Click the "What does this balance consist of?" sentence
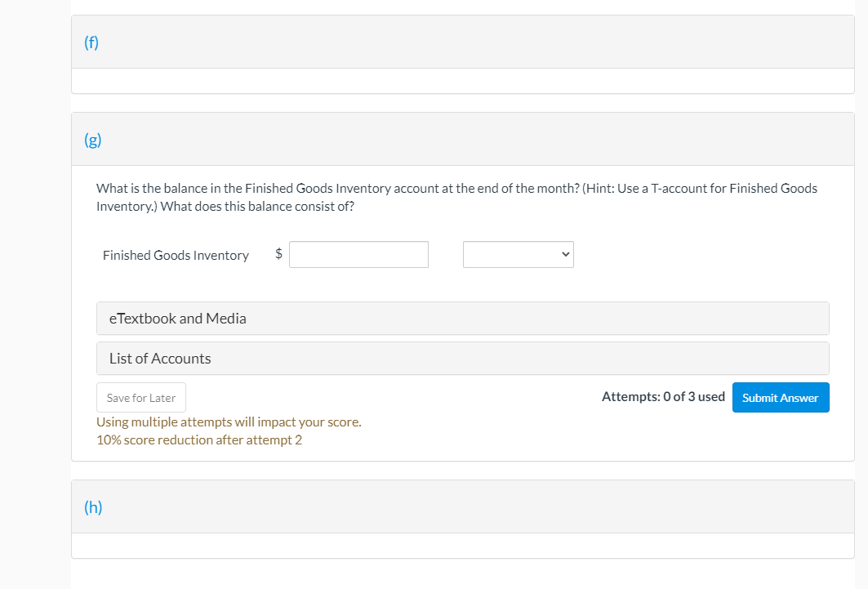868x589 pixels. tap(257, 207)
